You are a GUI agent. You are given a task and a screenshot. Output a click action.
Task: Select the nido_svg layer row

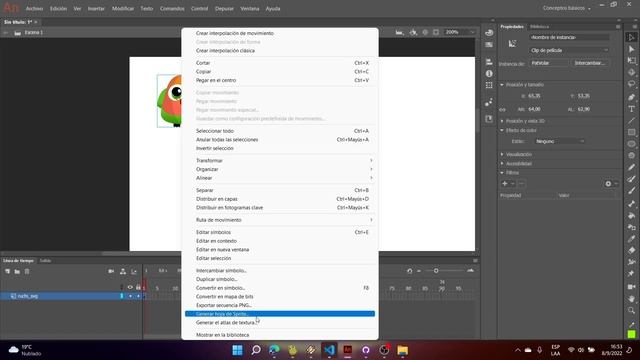click(71, 296)
